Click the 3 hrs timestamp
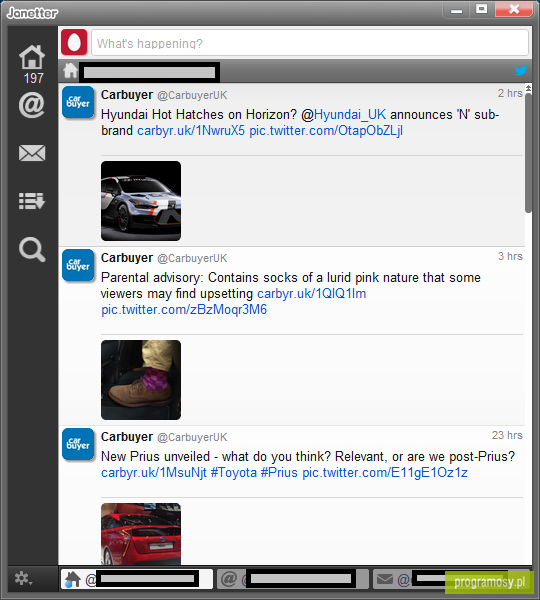Image resolution: width=540 pixels, height=600 pixels. [x=510, y=256]
